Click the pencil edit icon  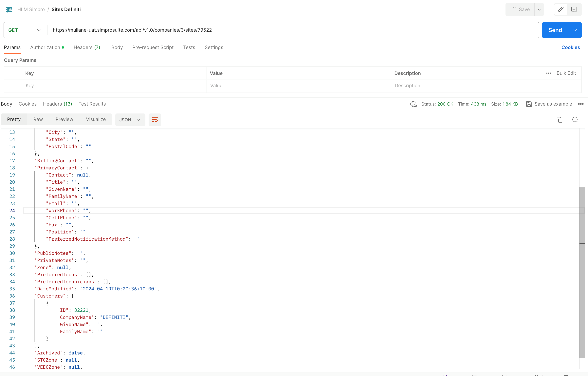click(x=561, y=9)
